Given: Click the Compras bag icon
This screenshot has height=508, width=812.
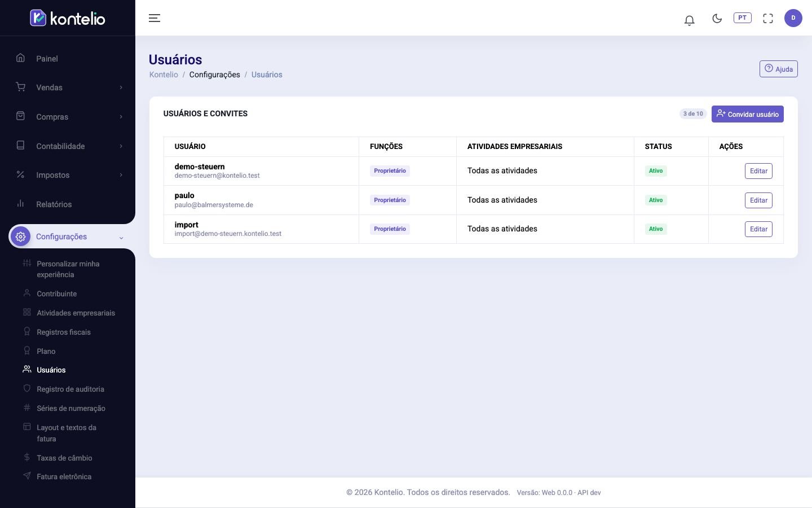Looking at the screenshot, I should [x=21, y=116].
